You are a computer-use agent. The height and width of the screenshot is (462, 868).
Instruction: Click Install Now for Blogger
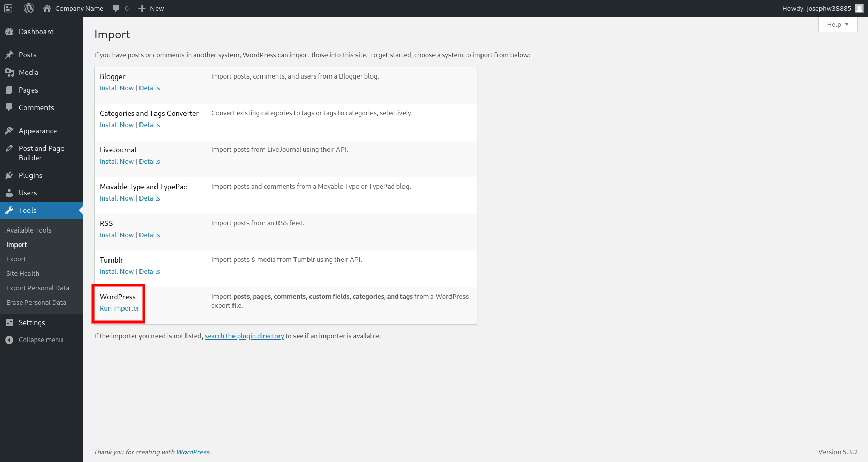point(117,88)
